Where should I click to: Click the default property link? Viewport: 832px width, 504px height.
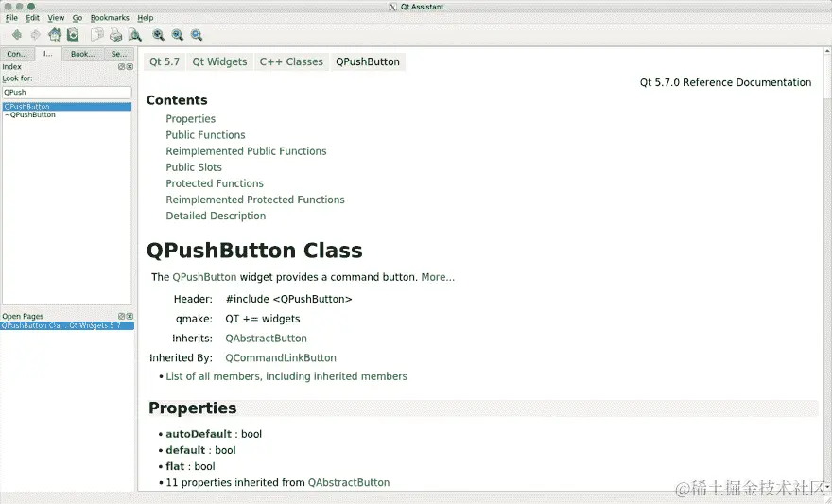[185, 450]
